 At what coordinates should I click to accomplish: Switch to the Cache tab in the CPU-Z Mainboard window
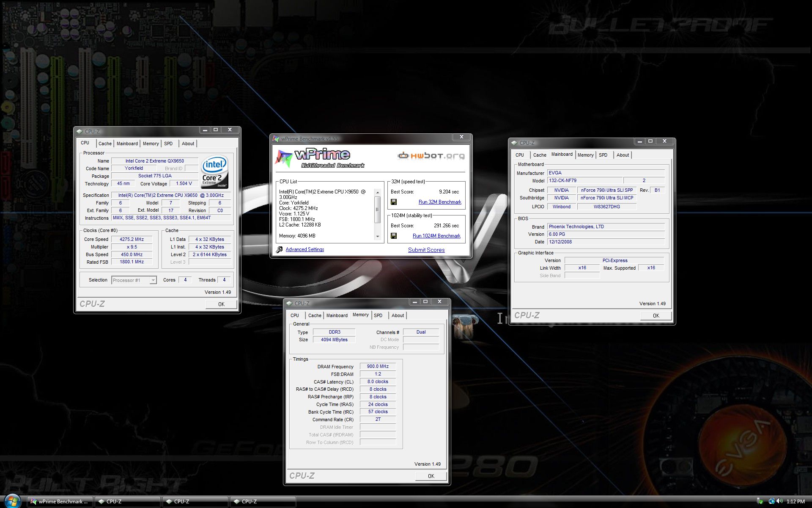pos(540,155)
